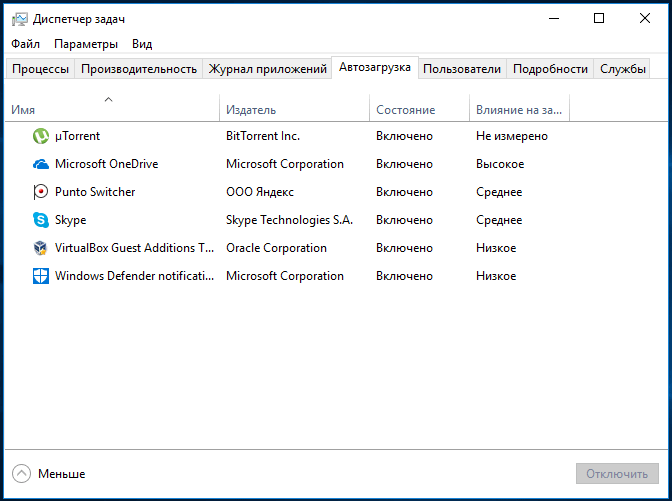
Task: Click the µTorrent app icon
Action: (x=41, y=136)
